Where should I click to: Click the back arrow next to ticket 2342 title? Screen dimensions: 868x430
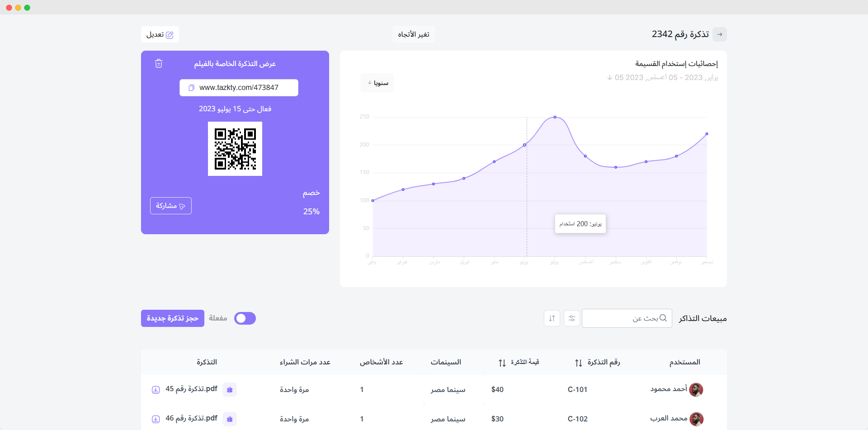[x=719, y=34]
